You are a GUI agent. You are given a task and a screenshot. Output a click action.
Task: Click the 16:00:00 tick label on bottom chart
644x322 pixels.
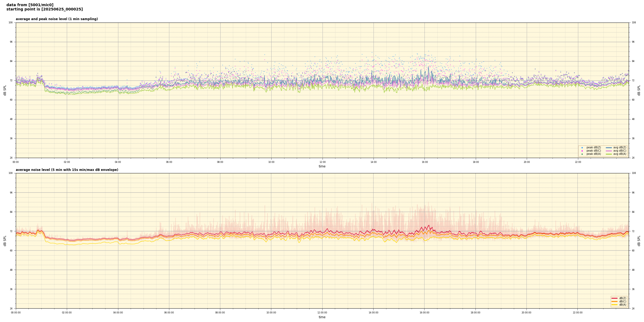424,313
